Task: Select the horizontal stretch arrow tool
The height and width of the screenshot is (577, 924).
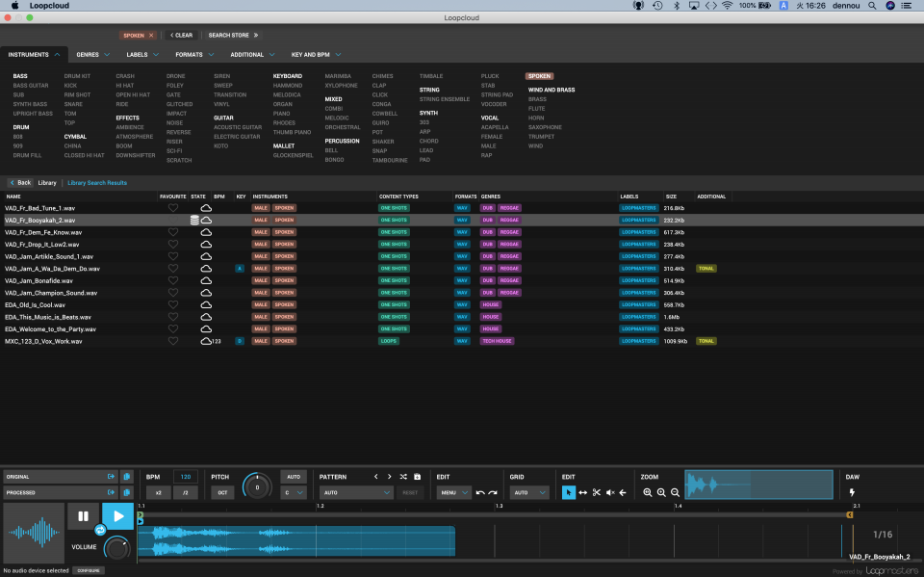Action: tap(583, 492)
